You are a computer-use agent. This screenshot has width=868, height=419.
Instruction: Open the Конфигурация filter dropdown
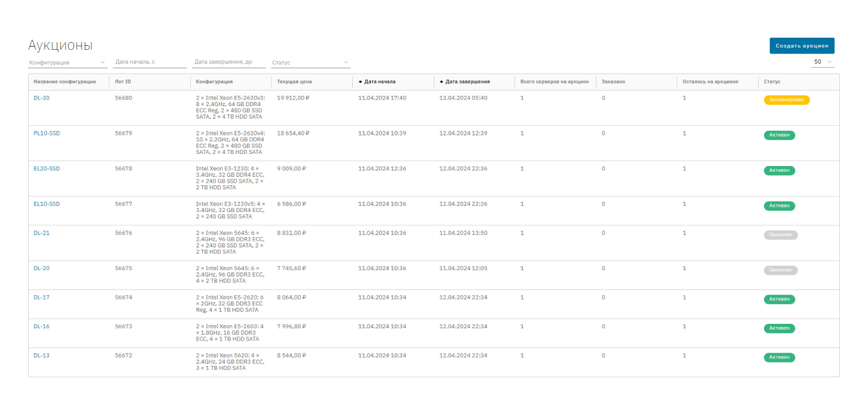point(67,63)
